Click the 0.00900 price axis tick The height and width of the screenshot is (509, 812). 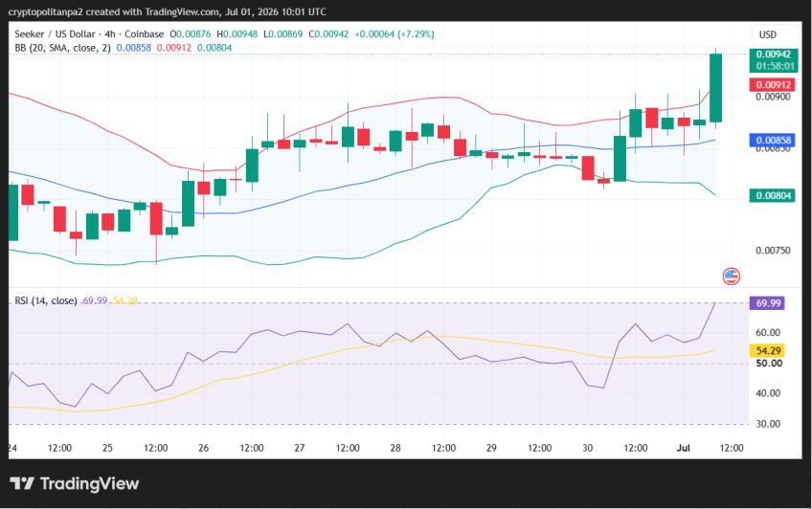tap(773, 97)
